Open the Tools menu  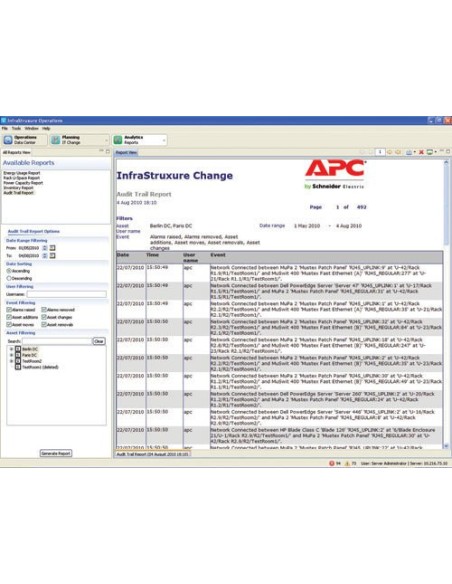16,128
